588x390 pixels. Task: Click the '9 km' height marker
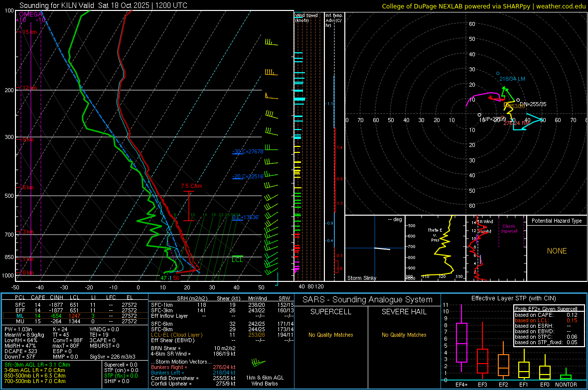[28, 139]
